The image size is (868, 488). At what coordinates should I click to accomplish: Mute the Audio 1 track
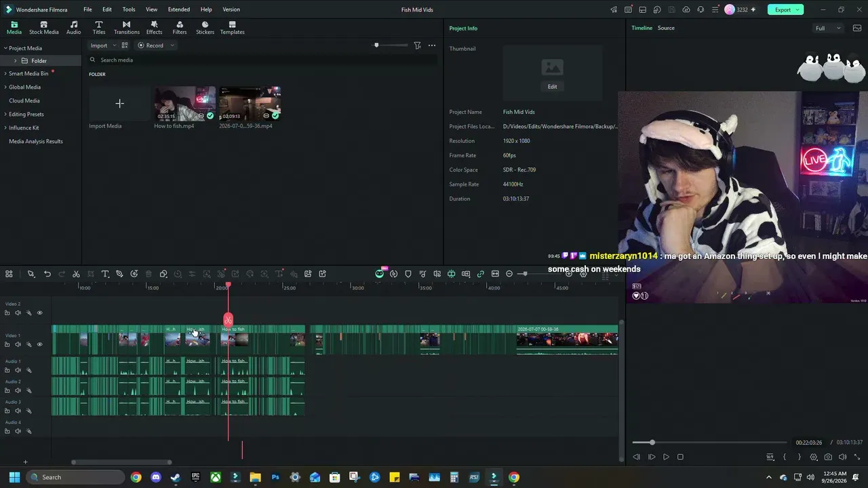(x=18, y=370)
